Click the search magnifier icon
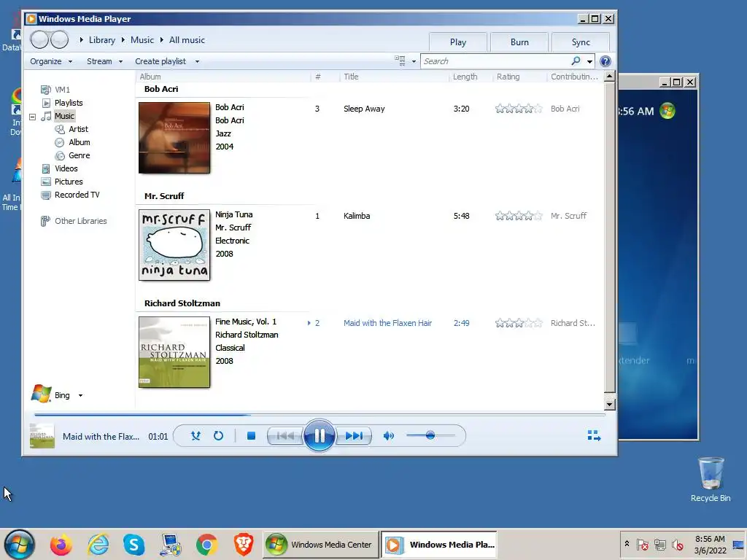The height and width of the screenshot is (560, 747). click(576, 61)
